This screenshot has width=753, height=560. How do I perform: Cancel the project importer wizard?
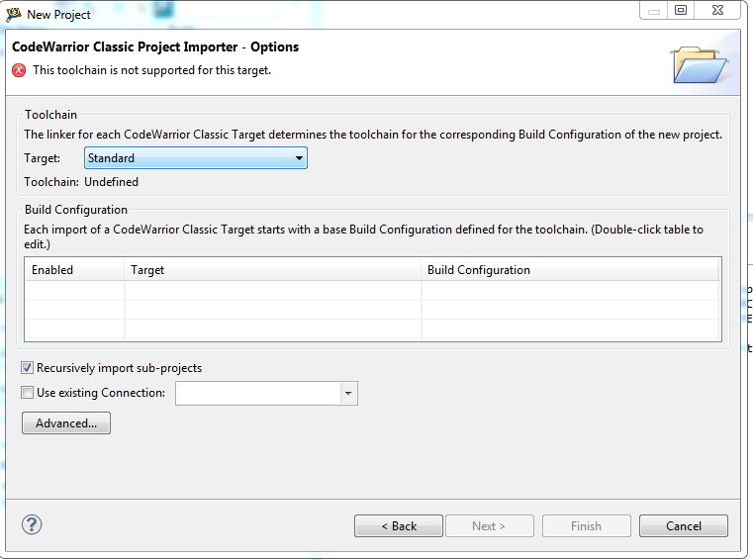(x=683, y=526)
